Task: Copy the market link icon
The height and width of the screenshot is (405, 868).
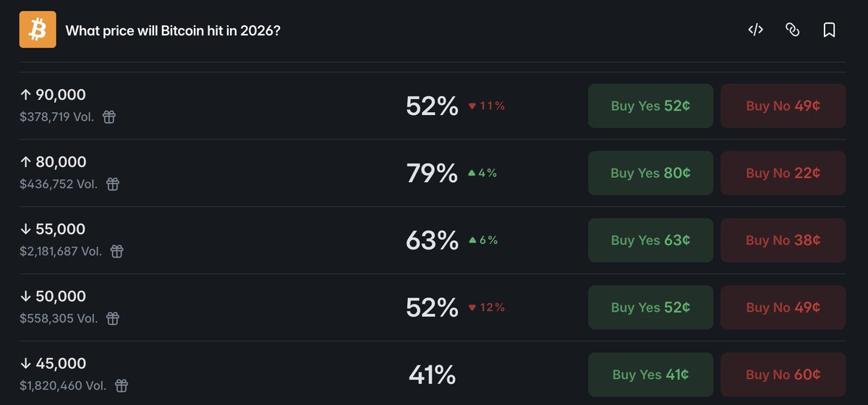Action: tap(792, 30)
